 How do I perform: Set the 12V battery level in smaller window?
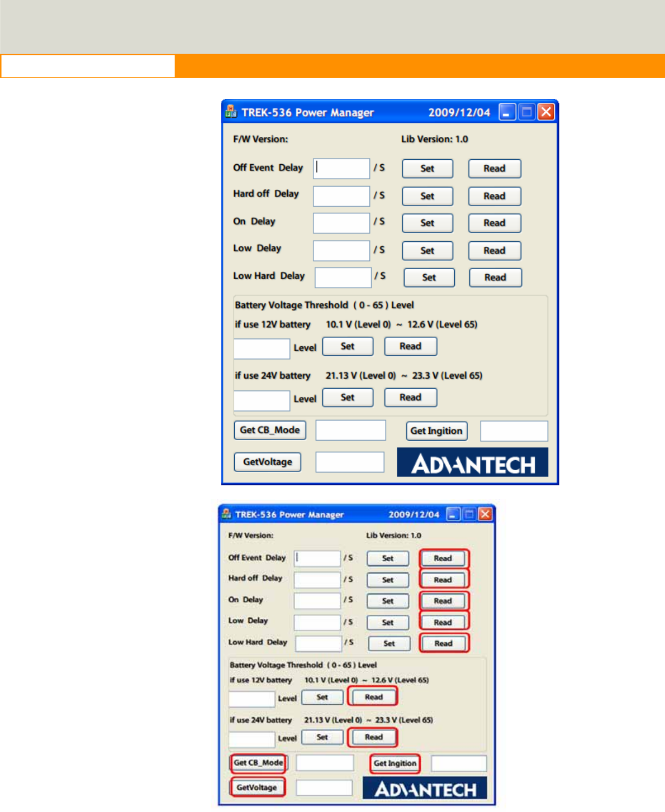pyautogui.click(x=322, y=697)
